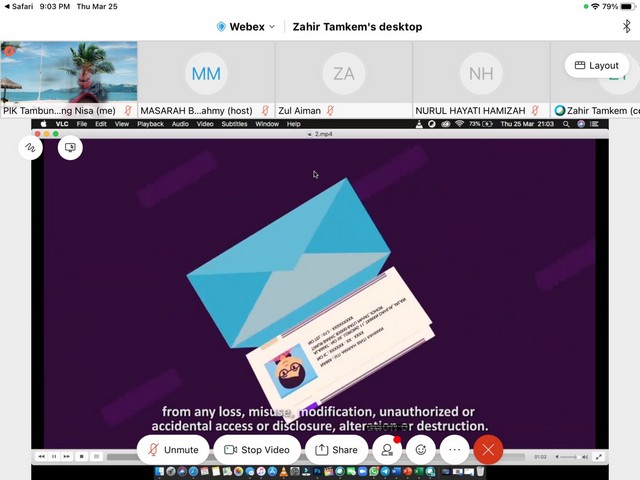Pause the VLC video playback
Screen dimensions: 640x480
tap(54, 457)
